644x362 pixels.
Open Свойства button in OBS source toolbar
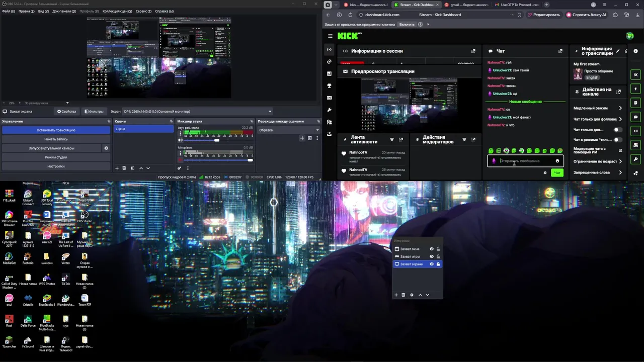click(x=66, y=112)
